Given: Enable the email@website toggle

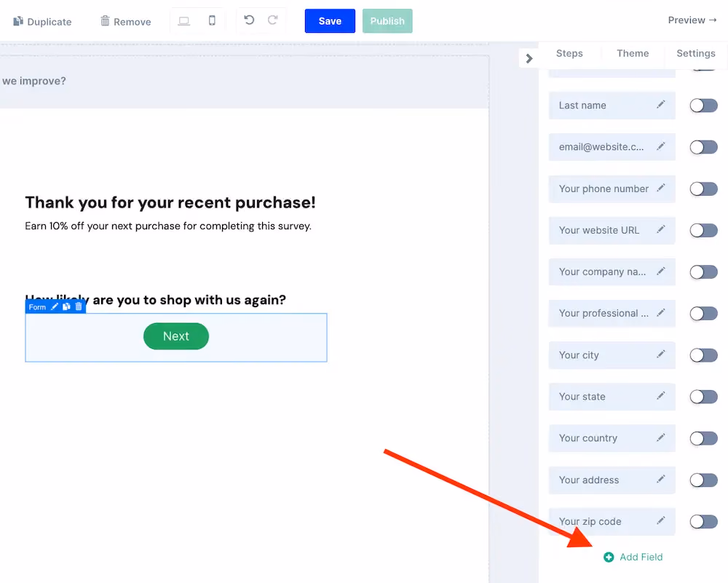Looking at the screenshot, I should [x=703, y=148].
